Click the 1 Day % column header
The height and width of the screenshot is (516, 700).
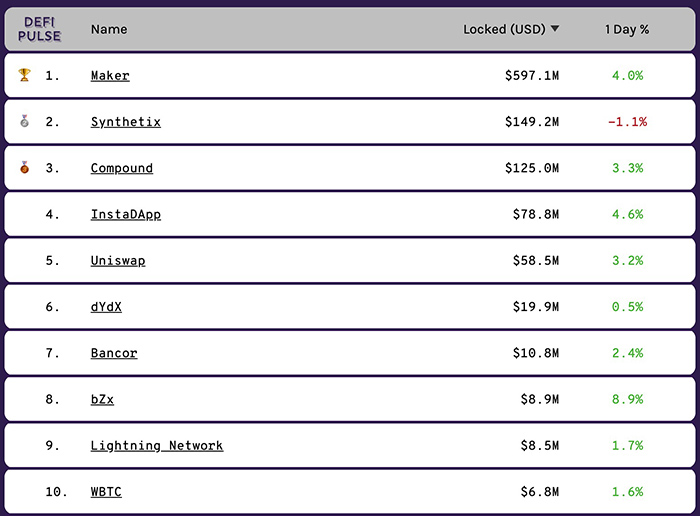click(627, 29)
